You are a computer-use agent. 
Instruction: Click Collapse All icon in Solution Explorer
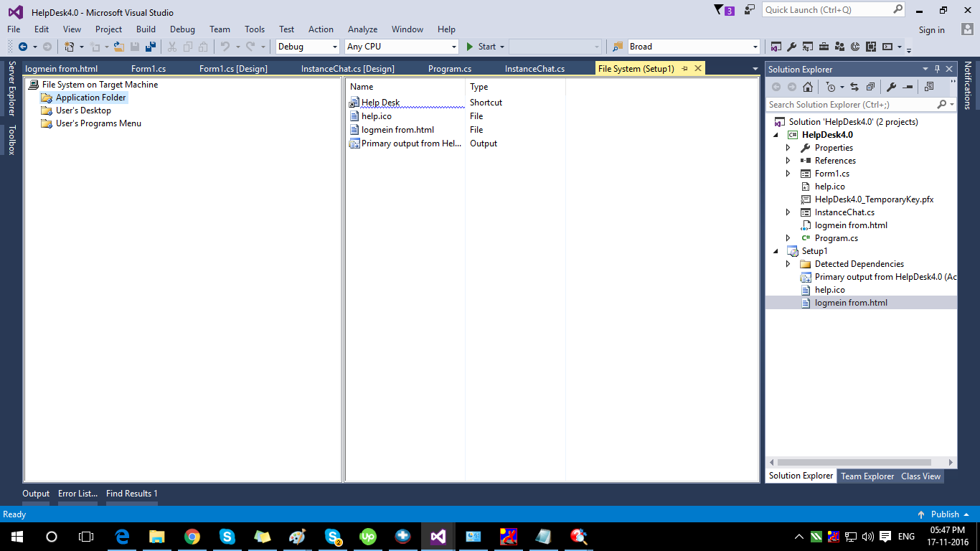point(870,87)
